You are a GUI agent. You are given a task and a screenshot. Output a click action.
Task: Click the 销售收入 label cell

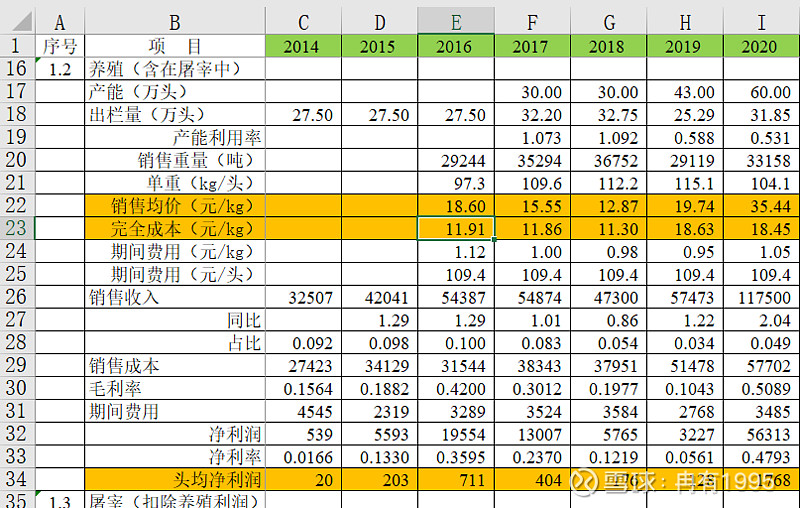pyautogui.click(x=175, y=297)
